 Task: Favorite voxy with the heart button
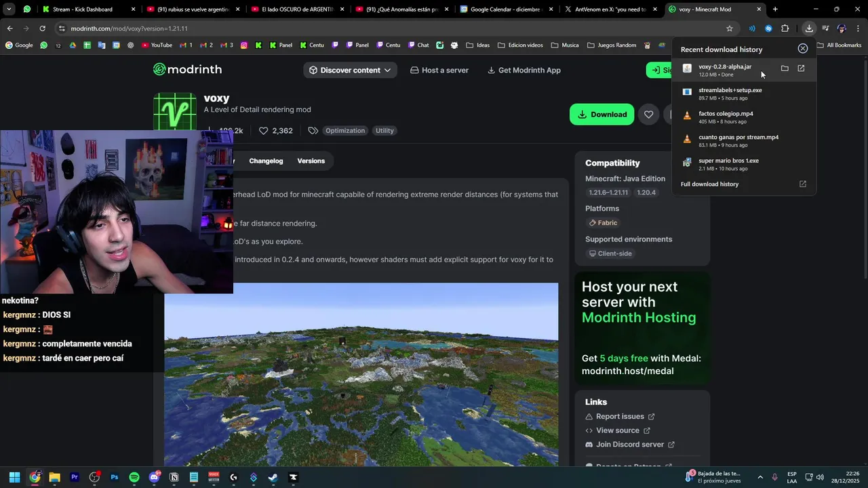(649, 115)
